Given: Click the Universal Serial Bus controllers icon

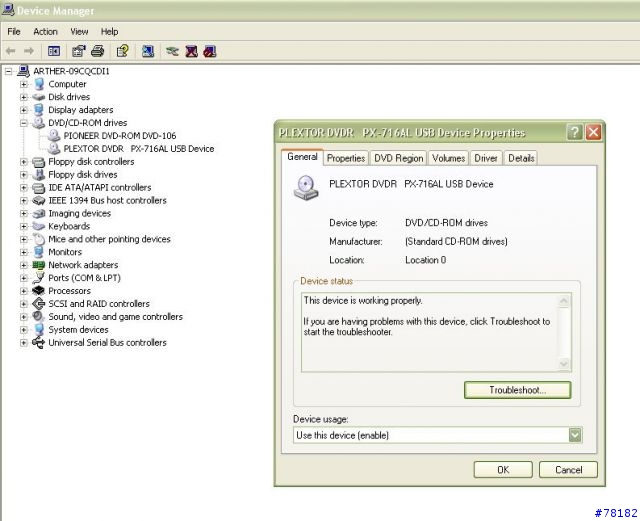Looking at the screenshot, I should coord(39,343).
